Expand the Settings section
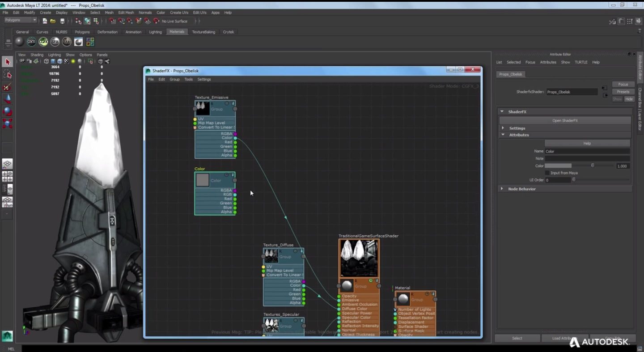Image resolution: width=644 pixels, height=352 pixels. (503, 128)
